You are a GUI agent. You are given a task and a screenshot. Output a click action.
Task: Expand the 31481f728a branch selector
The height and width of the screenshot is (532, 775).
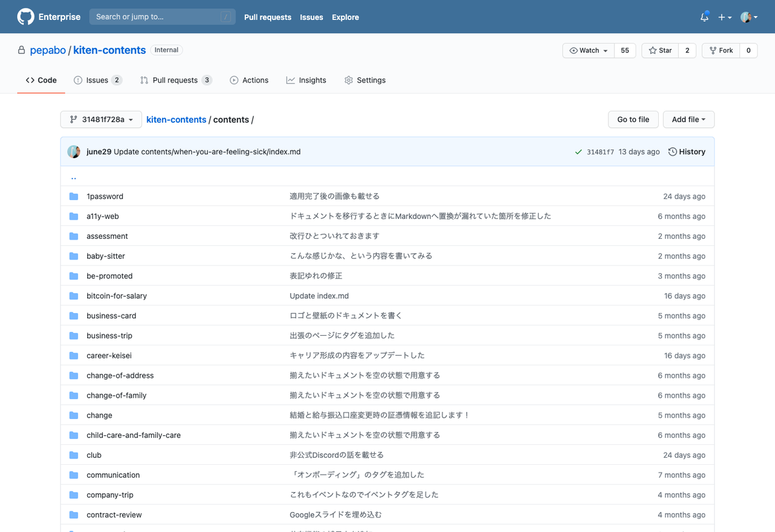[101, 119]
